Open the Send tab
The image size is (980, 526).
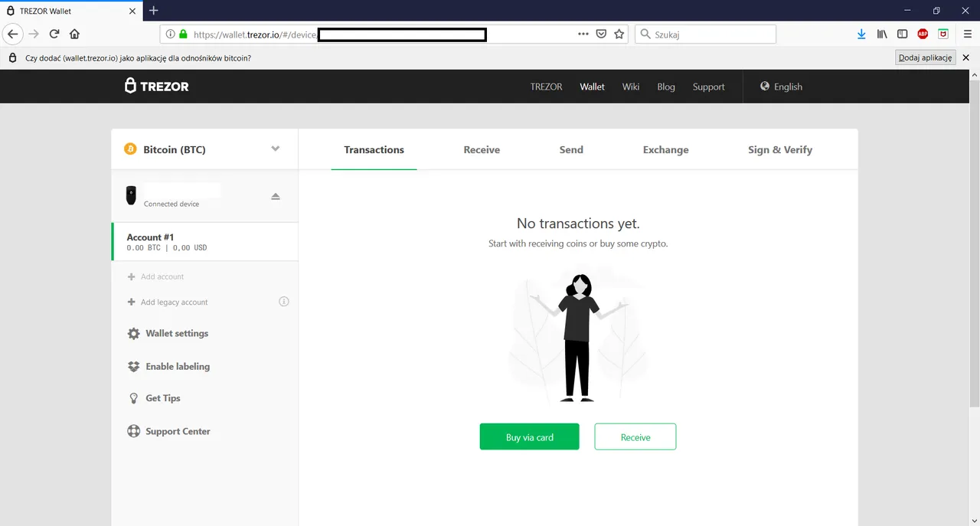click(x=571, y=150)
